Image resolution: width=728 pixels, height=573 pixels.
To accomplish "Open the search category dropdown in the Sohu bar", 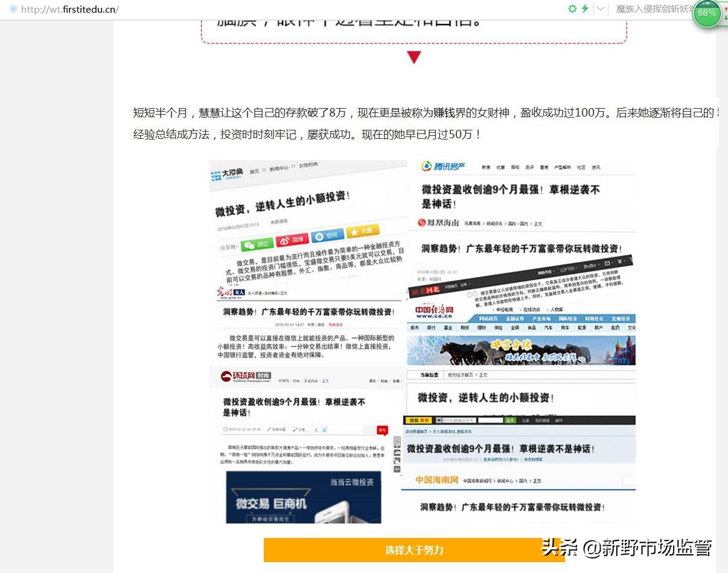I will (x=439, y=420).
